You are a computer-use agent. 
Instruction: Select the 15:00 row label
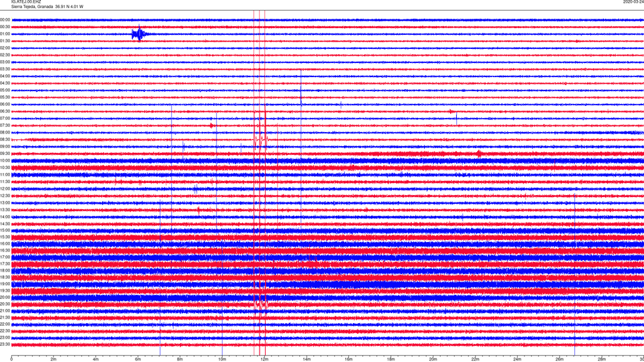coord(5,230)
